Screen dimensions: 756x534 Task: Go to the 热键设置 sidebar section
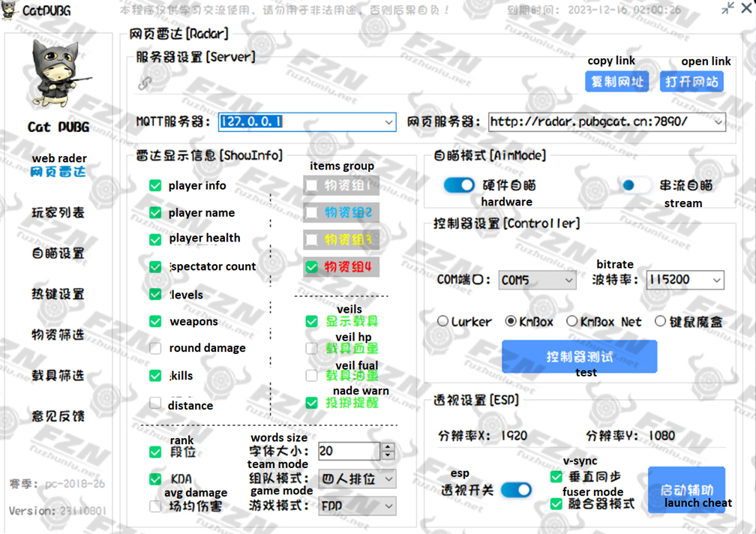(x=58, y=294)
